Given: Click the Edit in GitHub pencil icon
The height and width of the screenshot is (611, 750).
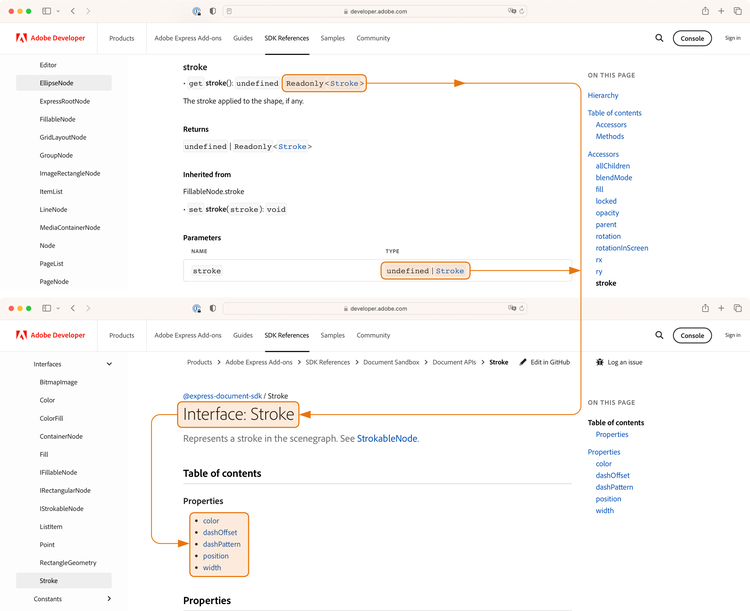Looking at the screenshot, I should pyautogui.click(x=524, y=362).
